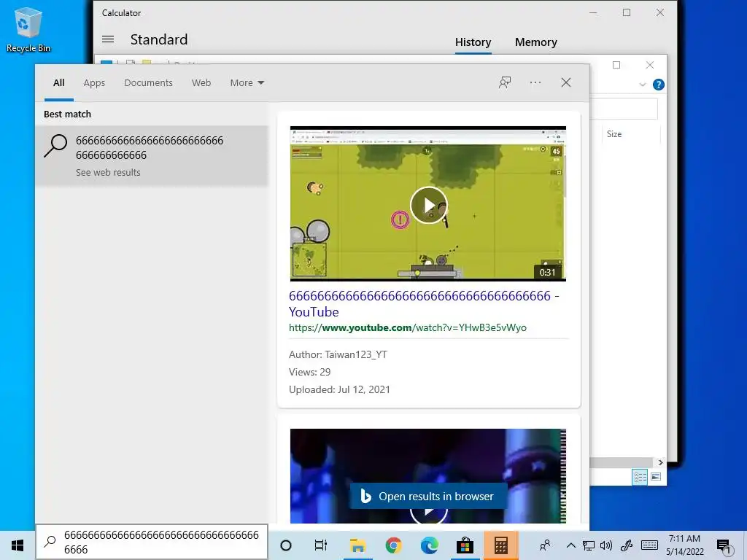Image resolution: width=747 pixels, height=560 pixels.
Task: Click inside the taskbar search box
Action: (x=152, y=542)
